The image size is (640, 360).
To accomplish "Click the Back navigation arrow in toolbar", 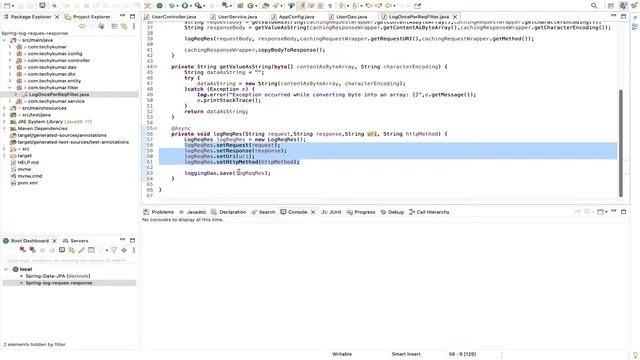I will pyautogui.click(x=389, y=6).
